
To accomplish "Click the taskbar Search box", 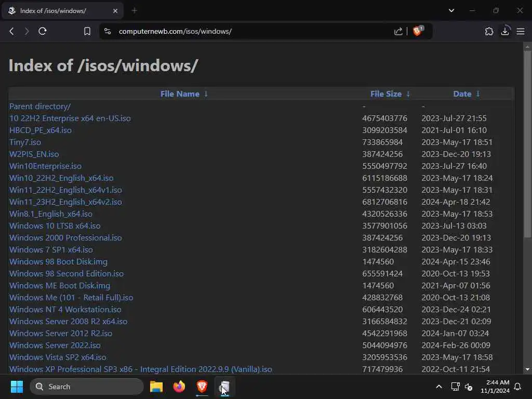I will click(87, 387).
